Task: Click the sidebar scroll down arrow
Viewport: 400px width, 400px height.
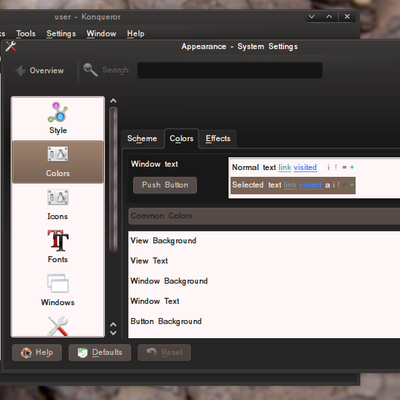Action: pyautogui.click(x=113, y=333)
